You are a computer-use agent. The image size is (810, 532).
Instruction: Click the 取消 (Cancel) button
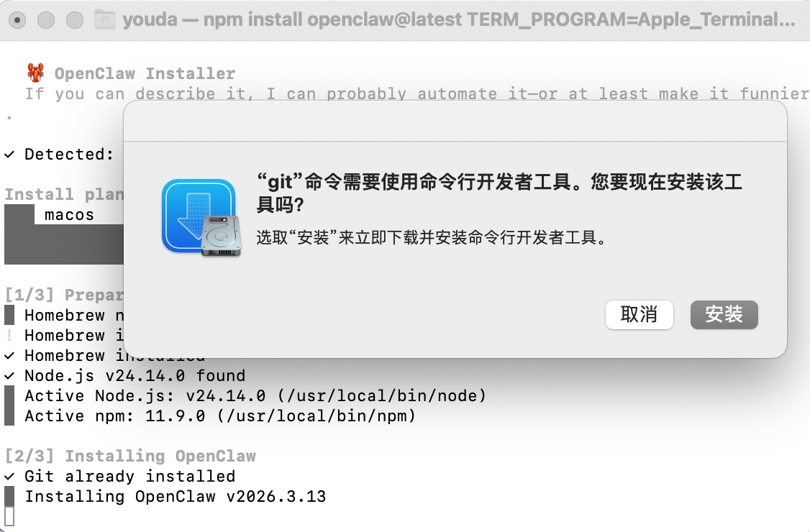click(x=639, y=315)
